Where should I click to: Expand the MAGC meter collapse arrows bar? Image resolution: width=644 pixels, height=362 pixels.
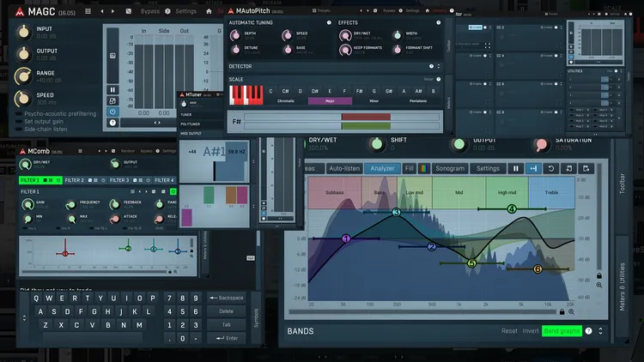157,123
